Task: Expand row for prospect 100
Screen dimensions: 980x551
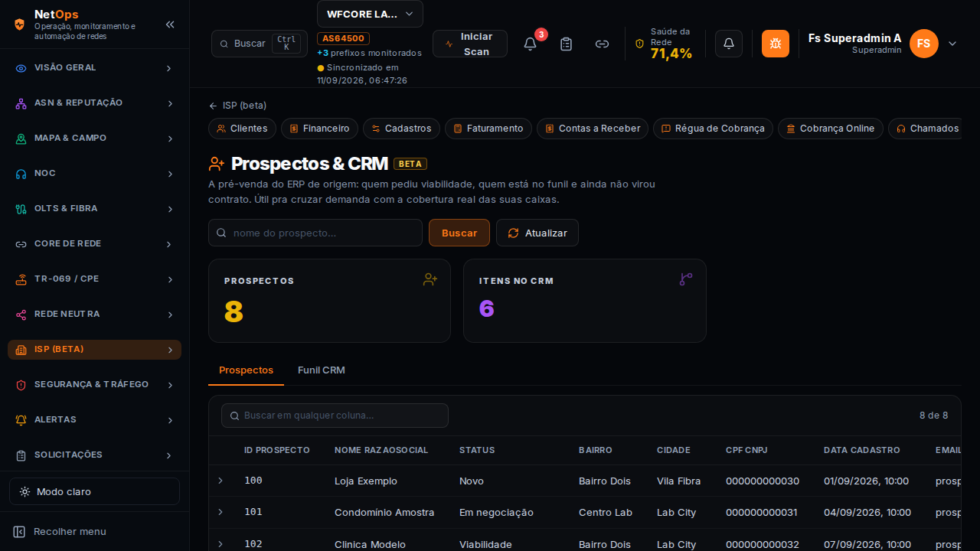Action: 220,481
